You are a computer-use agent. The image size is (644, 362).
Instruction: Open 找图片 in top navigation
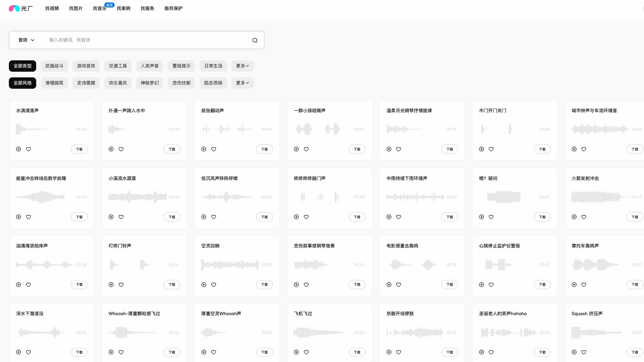click(x=76, y=8)
